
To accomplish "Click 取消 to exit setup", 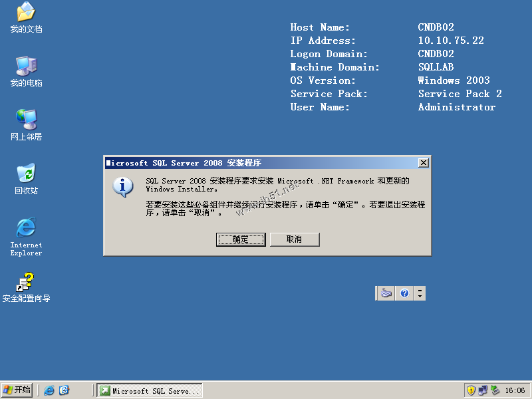I will tap(295, 239).
